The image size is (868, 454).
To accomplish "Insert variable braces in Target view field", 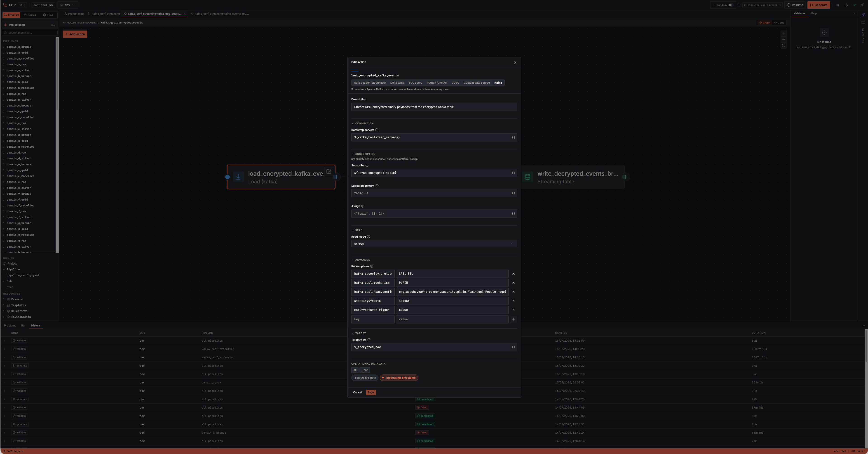I will pyautogui.click(x=513, y=347).
